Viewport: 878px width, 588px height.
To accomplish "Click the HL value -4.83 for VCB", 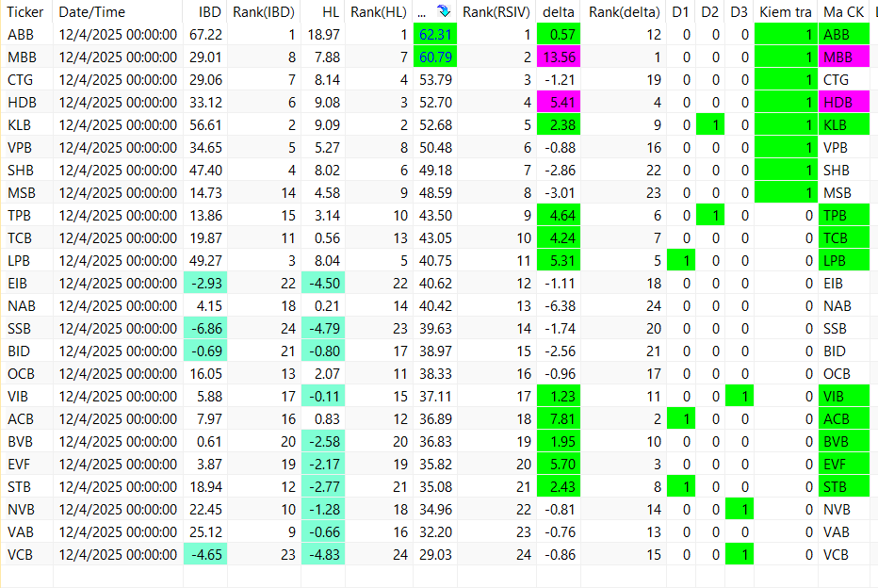I will (x=323, y=555).
